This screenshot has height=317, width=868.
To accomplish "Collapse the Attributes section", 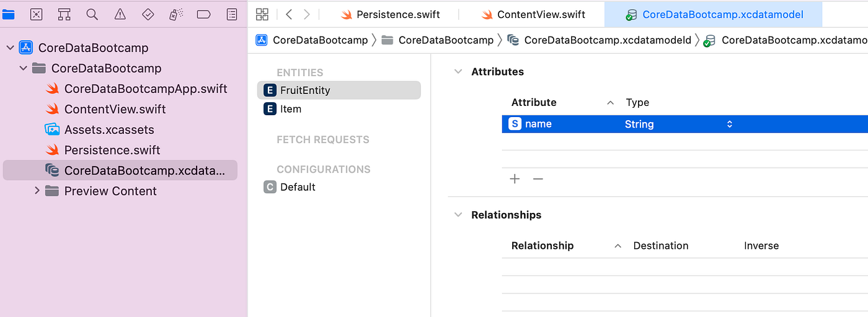I will coord(458,72).
